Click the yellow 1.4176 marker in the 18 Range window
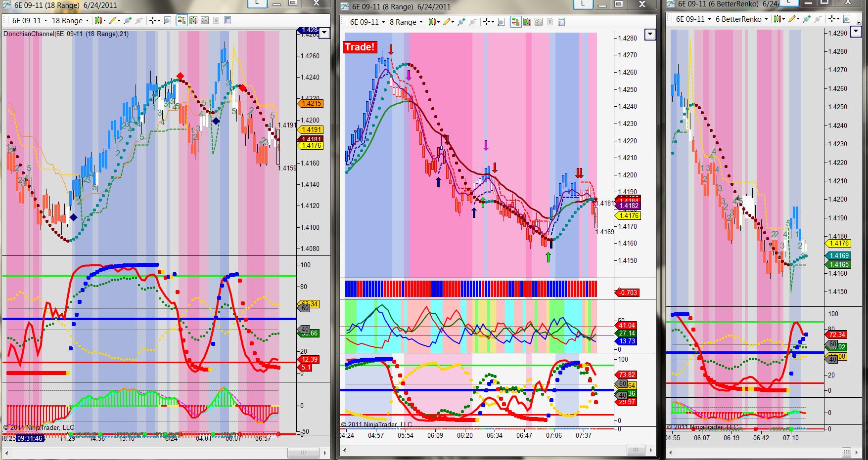This screenshot has height=460, width=868. coord(311,146)
